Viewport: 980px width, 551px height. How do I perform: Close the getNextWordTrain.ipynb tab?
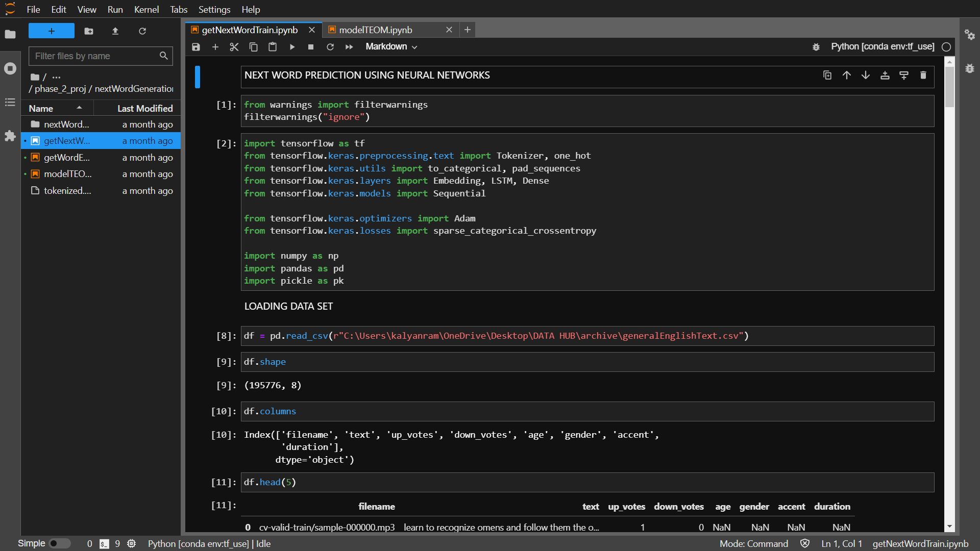(312, 30)
